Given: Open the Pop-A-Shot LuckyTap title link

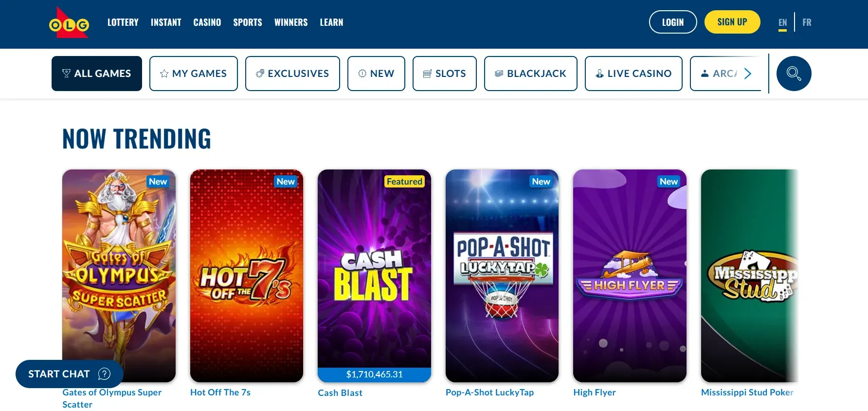Looking at the screenshot, I should tap(489, 392).
